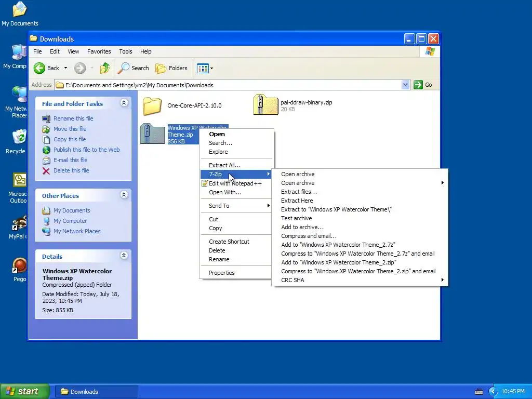This screenshot has height=399, width=532.
Task: Expand hidden tray icons arrow
Action: 493,392
